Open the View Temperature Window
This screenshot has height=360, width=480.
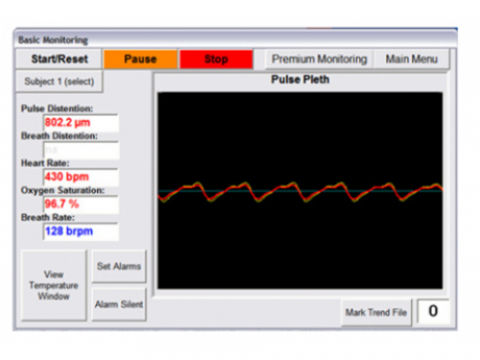pos(54,285)
